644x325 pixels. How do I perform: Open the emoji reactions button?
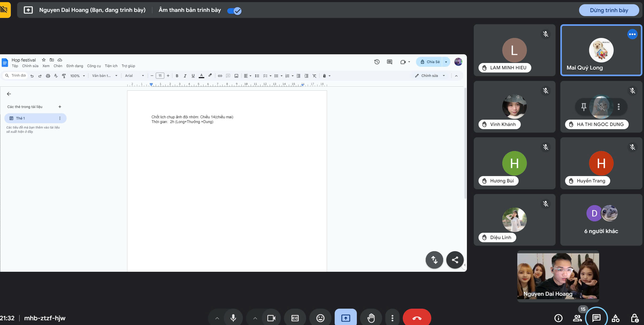point(320,318)
